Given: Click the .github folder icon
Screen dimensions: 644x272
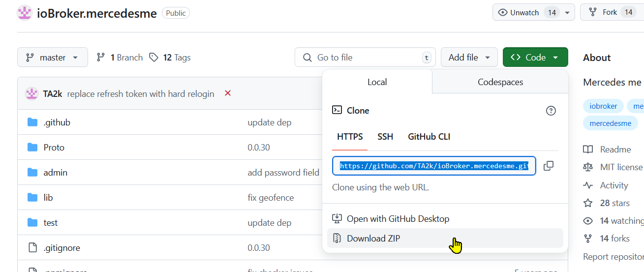Looking at the screenshot, I should click(32, 122).
